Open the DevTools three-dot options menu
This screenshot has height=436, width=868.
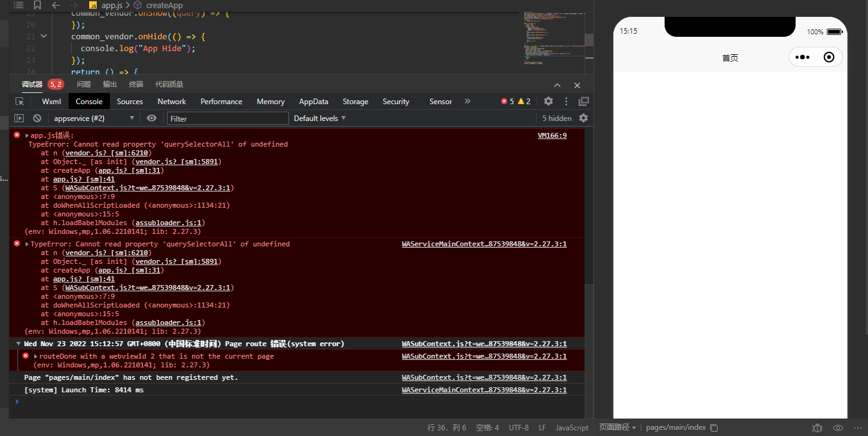pos(567,101)
